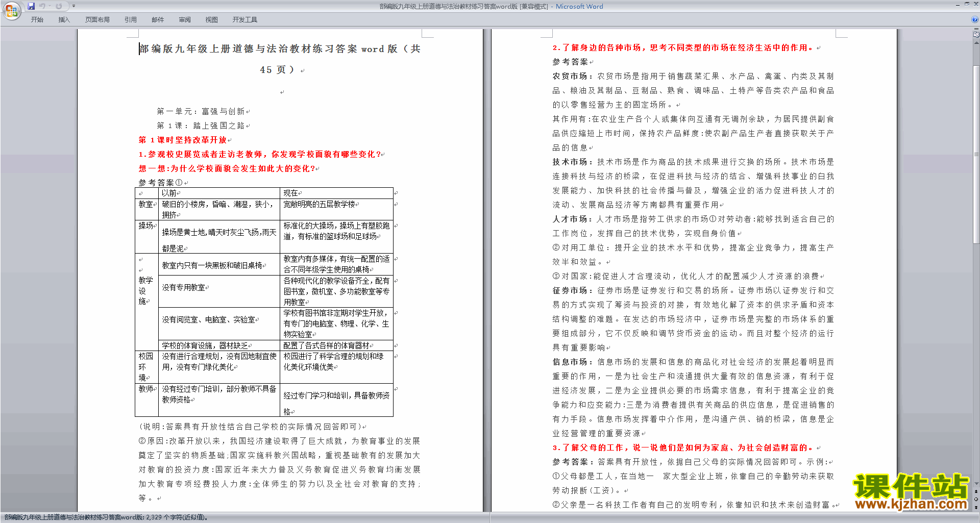The height and width of the screenshot is (523, 980).
Task: Toggle the ruler icon above scrollbar
Action: 976,35
